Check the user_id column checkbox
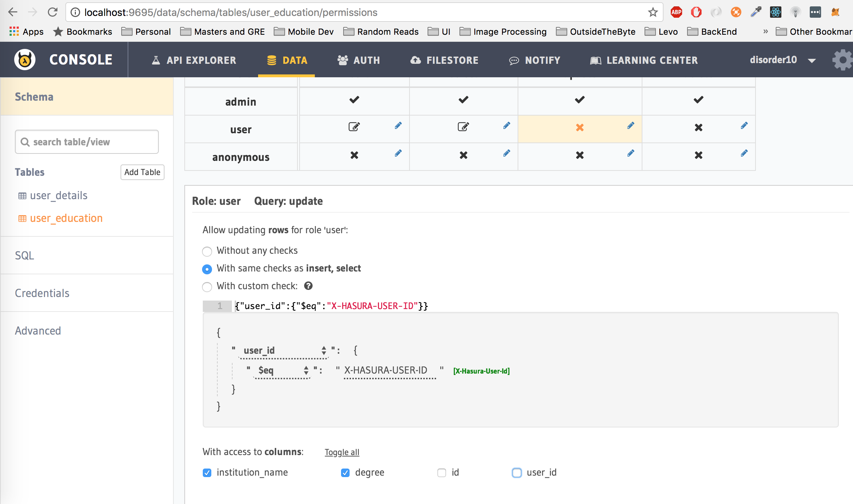This screenshot has width=853, height=504. tap(517, 473)
